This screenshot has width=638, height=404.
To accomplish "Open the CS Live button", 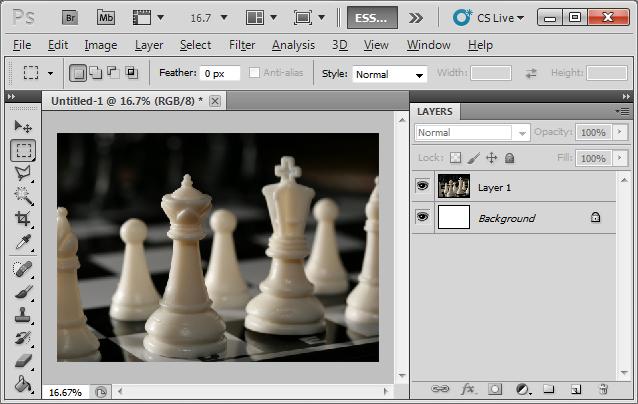I will pos(489,17).
